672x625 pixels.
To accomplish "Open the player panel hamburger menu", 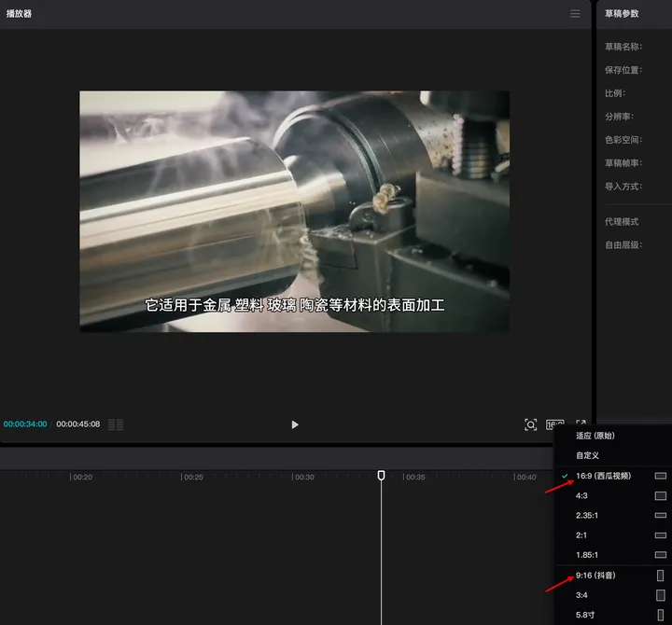I will tap(575, 14).
